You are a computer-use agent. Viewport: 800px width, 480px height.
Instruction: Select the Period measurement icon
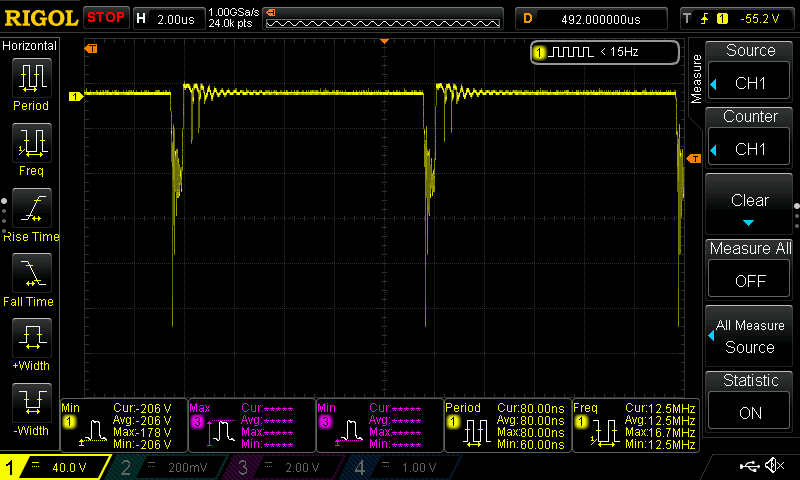click(31, 78)
